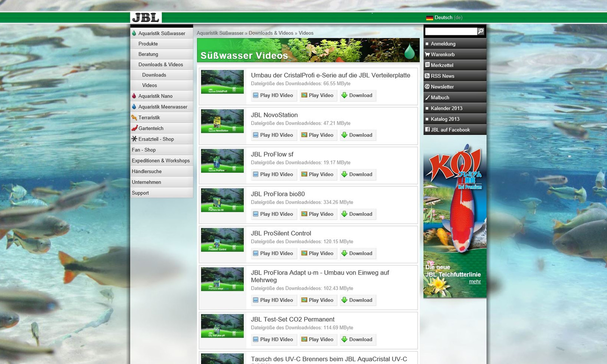Image resolution: width=607 pixels, height=364 pixels.
Task: Play HD Video for JBL NovoStation
Action: pyautogui.click(x=274, y=135)
